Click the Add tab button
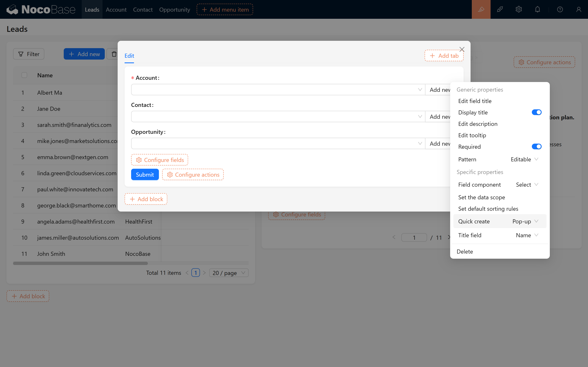 444,55
